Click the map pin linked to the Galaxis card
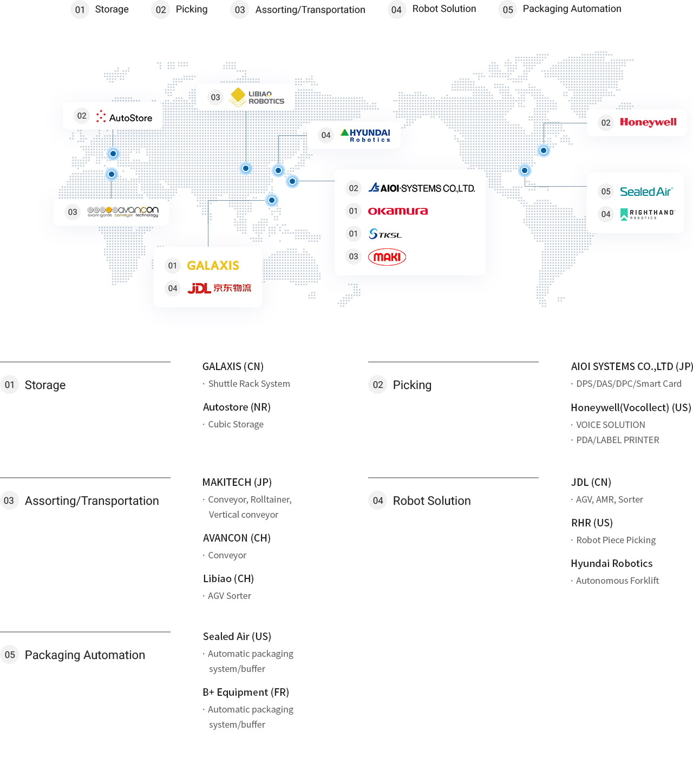Screen dimensions: 693x784 272,200
